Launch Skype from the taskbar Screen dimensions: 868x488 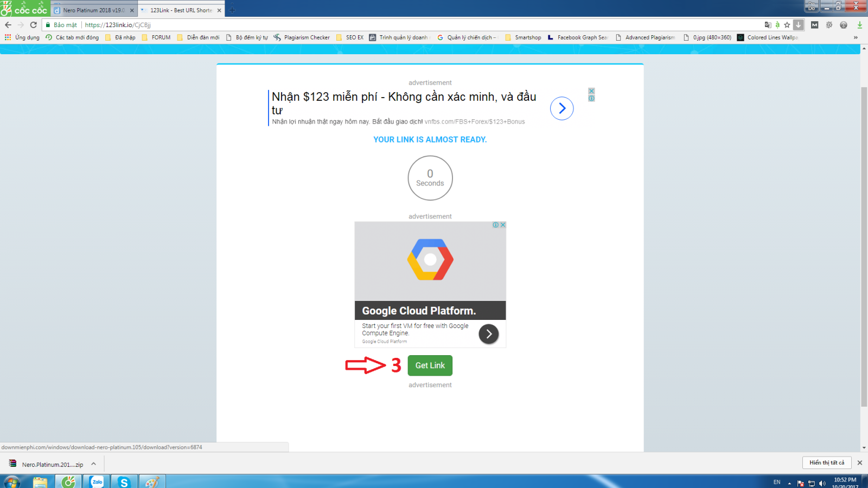pos(124,481)
